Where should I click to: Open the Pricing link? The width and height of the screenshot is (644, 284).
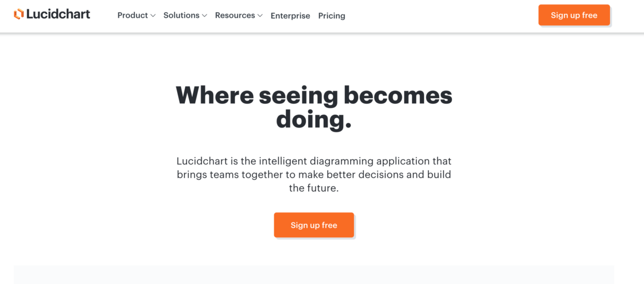(331, 16)
